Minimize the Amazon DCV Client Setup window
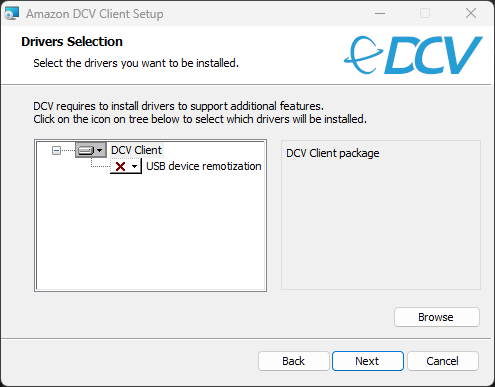Viewport: 495px width, 387px height. (x=380, y=14)
